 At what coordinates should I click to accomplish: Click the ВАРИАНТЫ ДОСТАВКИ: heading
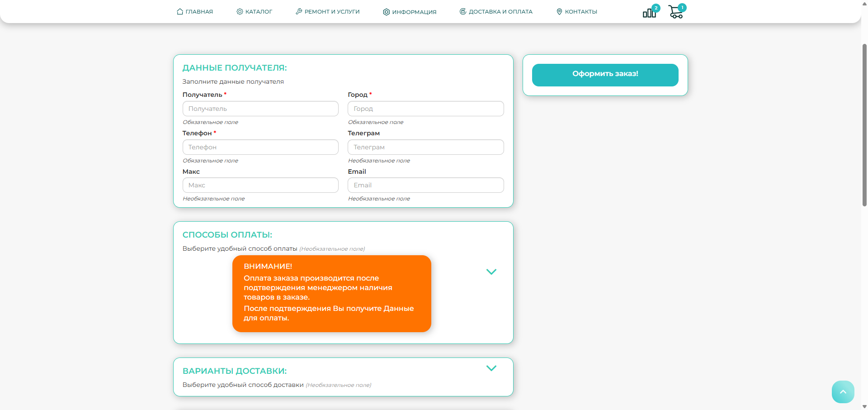point(235,371)
